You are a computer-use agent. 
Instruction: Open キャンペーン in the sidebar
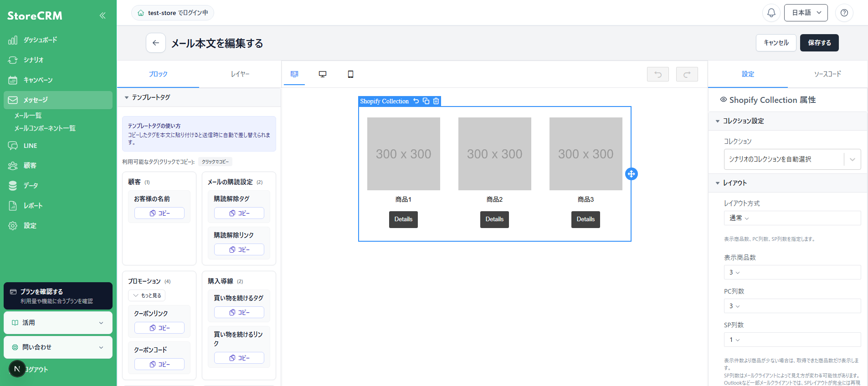58,80
